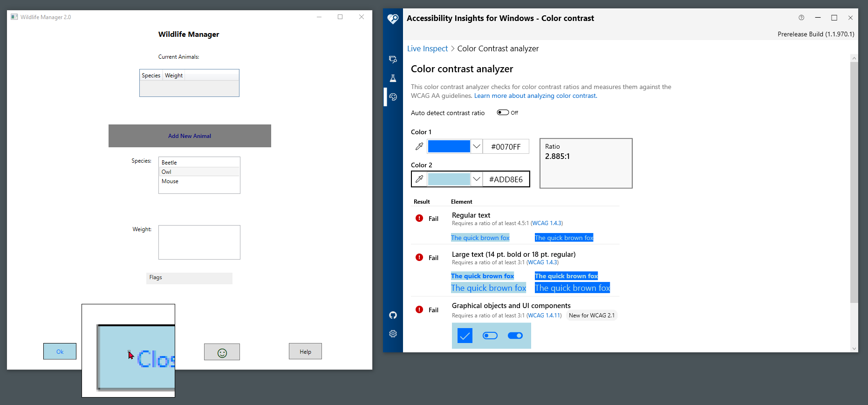Click the Accessibility Insights heart logo
The width and height of the screenshot is (868, 405).
pos(393,19)
